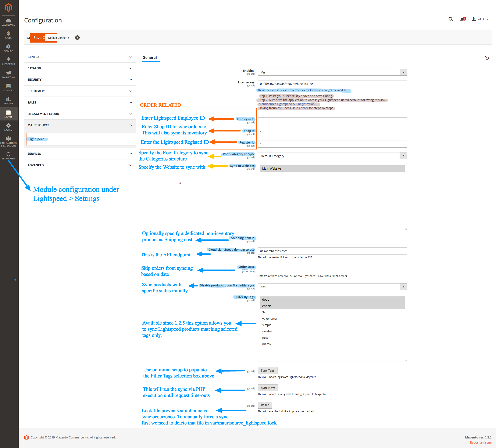Select the Sales icon in sidebar
The height and width of the screenshot is (448, 496).
tap(8, 35)
